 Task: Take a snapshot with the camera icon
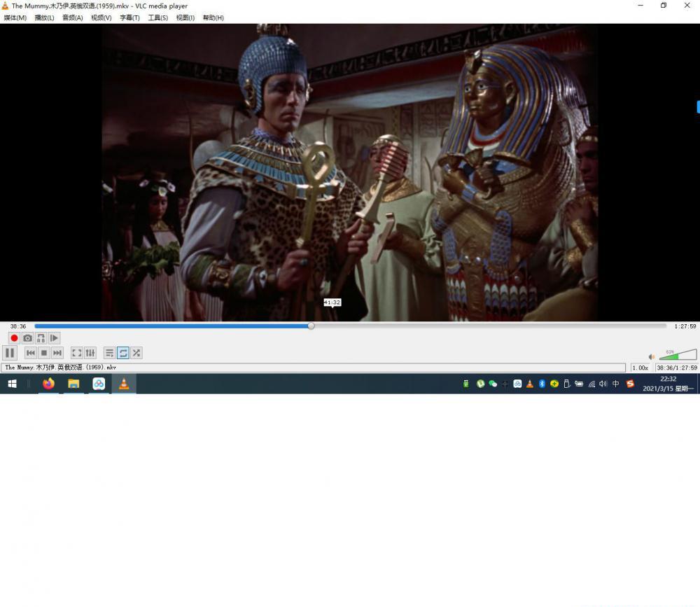[27, 338]
